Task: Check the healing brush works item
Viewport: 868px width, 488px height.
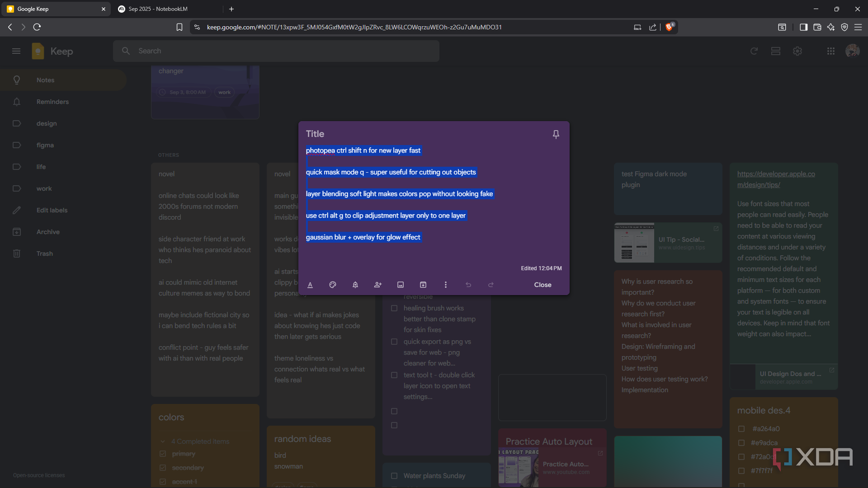Action: click(x=394, y=308)
